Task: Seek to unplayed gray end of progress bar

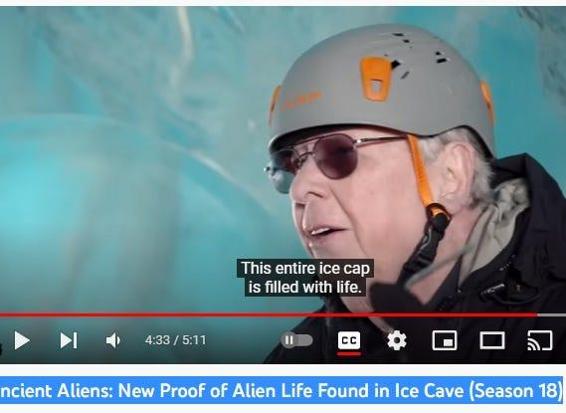Action: (x=552, y=315)
